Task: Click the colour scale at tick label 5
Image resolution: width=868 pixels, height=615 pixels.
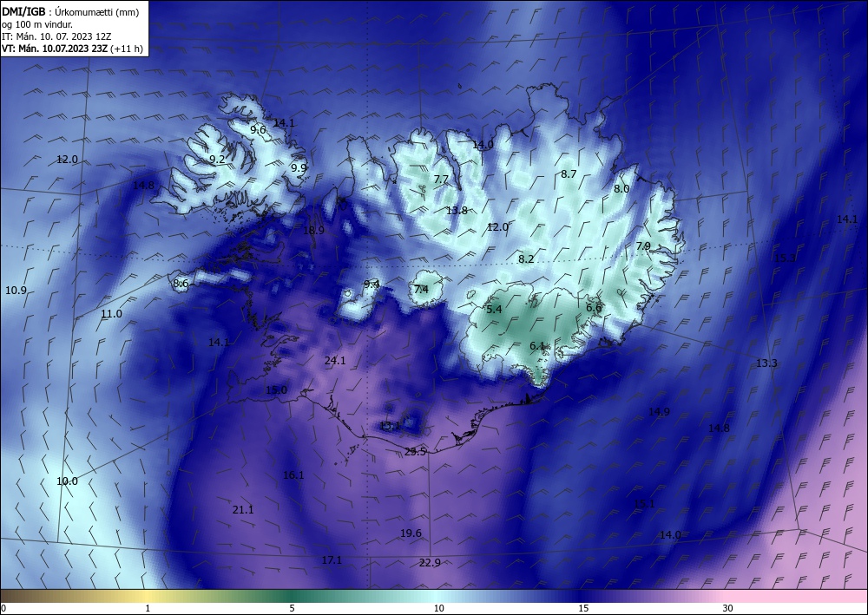Action: point(292,608)
